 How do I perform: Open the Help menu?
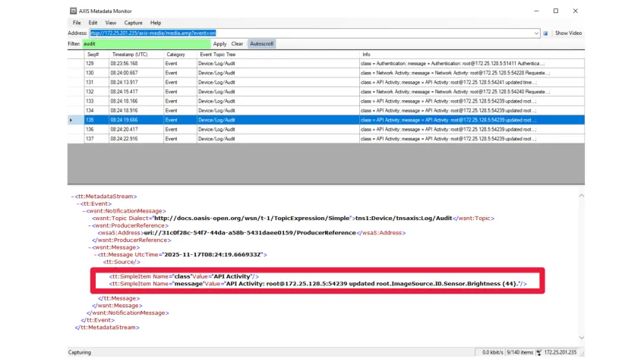(155, 23)
